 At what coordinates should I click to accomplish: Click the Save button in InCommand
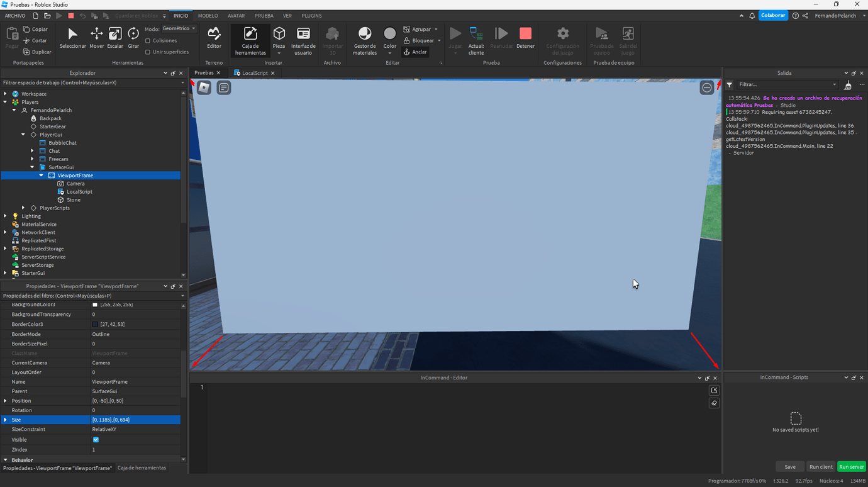pos(790,467)
